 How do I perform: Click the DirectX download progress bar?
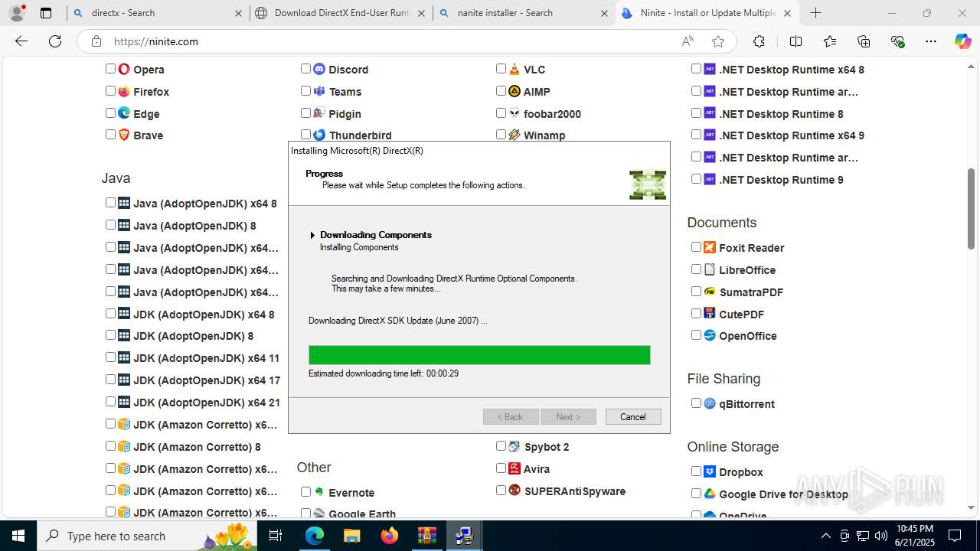[x=479, y=355]
